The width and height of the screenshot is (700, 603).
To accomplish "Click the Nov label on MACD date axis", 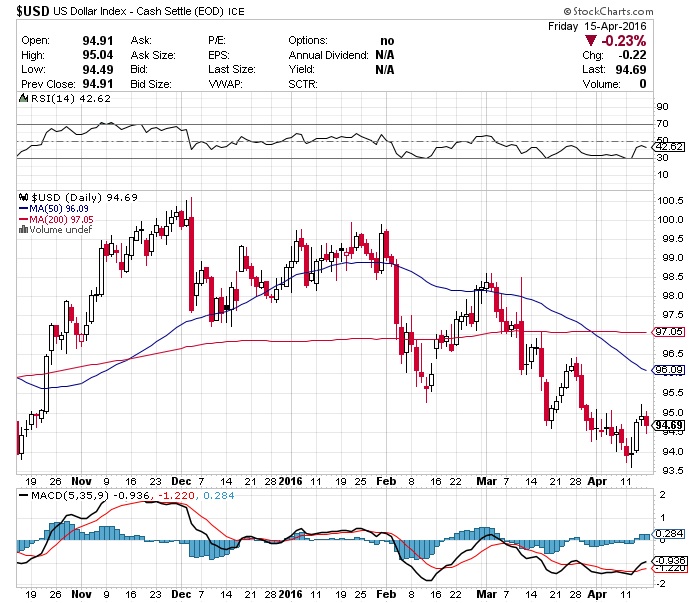I will point(81,594).
